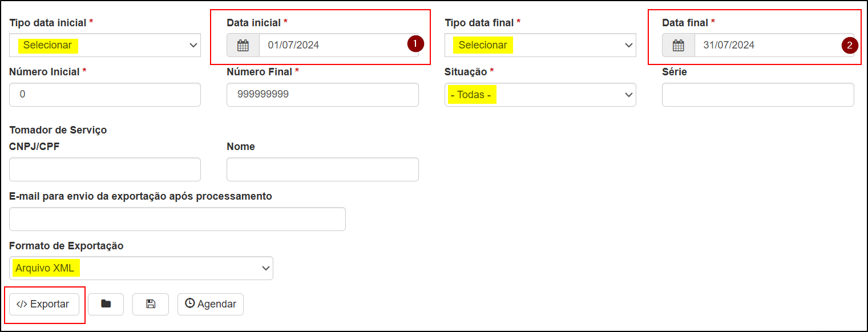
Task: Click red marker number 2
Action: click(850, 45)
